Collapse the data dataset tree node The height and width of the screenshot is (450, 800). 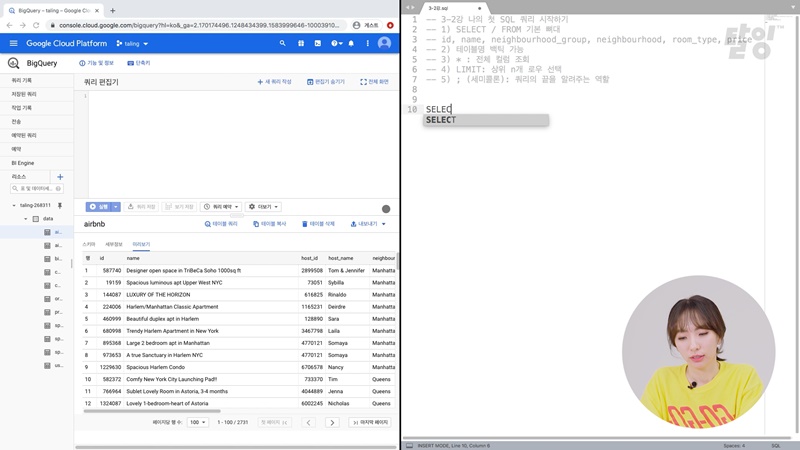pos(26,218)
